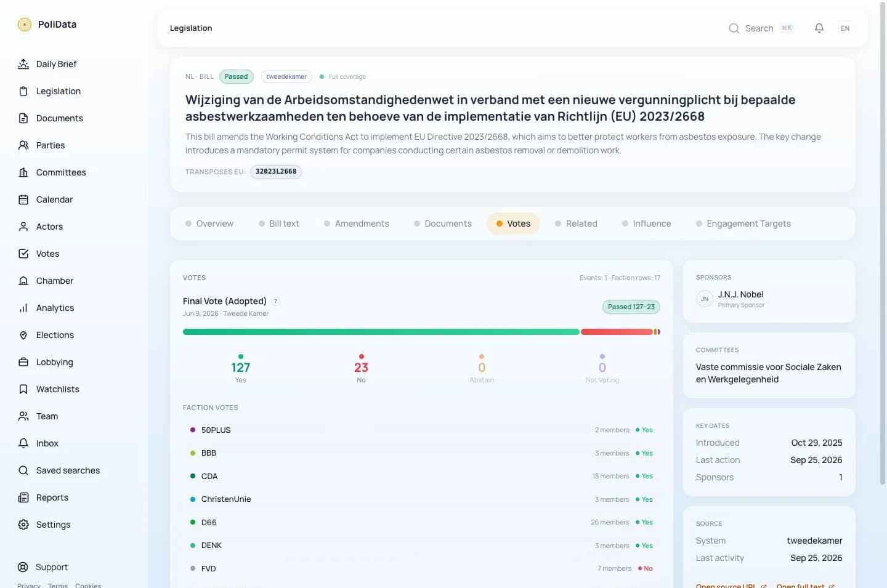This screenshot has width=887, height=588.
Task: Select the Engagement Targets tab
Action: 743,224
